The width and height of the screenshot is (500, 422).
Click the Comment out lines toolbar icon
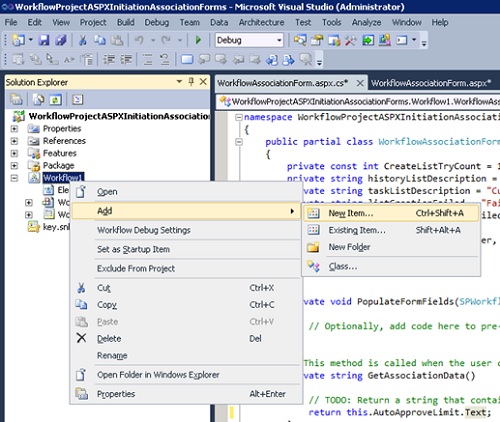(147, 60)
